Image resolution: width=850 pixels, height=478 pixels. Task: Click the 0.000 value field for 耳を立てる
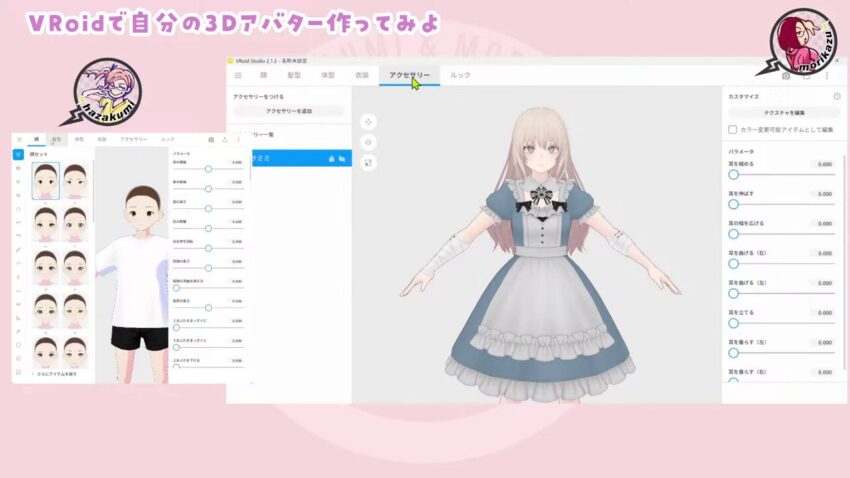[x=822, y=313]
